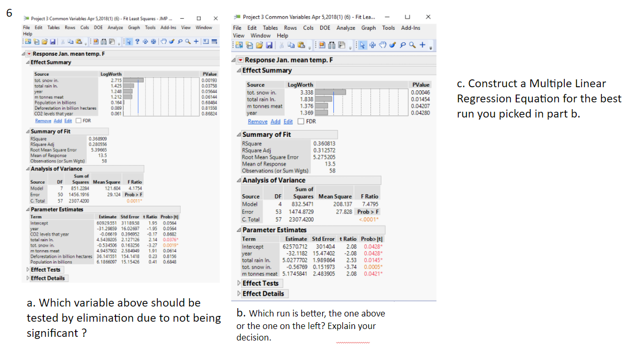Click the save disk icon in right window
Screen dimensions: 628x364
[x=269, y=45]
